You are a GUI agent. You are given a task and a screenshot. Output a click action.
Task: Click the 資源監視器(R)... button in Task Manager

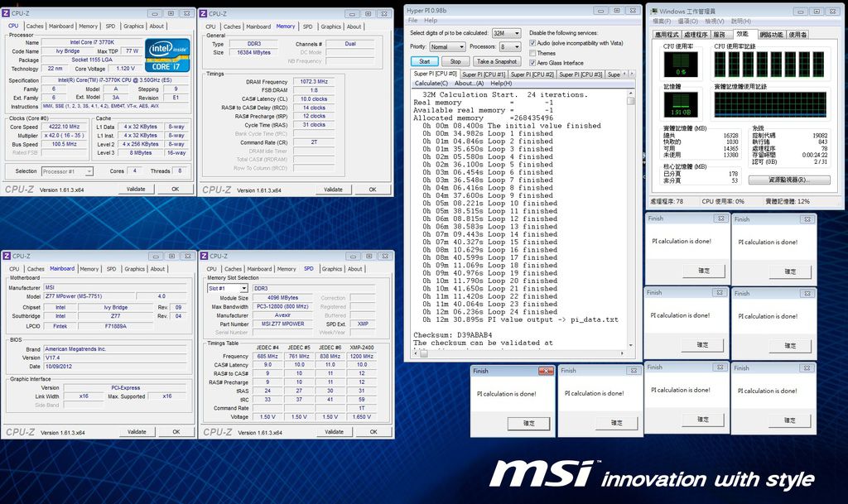pos(789,180)
